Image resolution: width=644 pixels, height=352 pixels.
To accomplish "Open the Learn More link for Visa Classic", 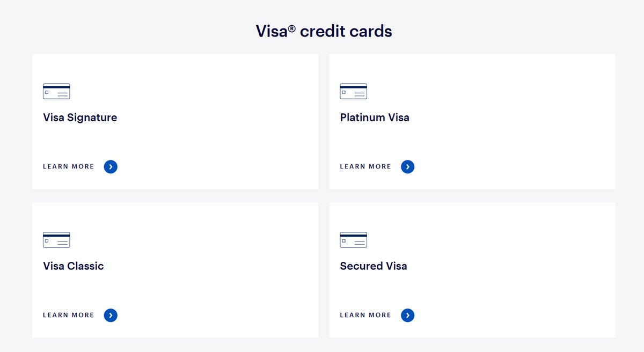I will tap(68, 315).
